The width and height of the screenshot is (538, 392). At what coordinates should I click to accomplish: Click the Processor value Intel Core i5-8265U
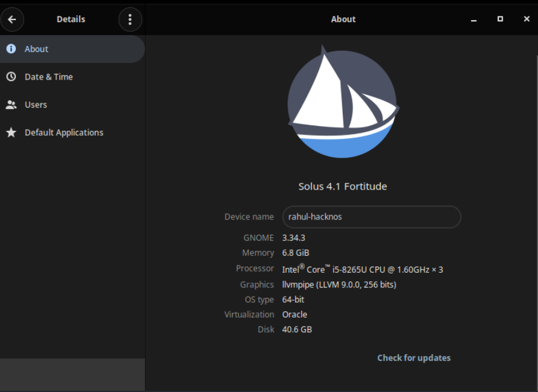point(362,269)
